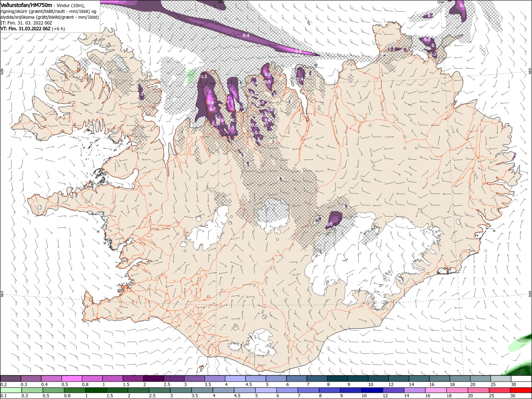Pick dark teal upper-legend swatch labeled 8
Screen dimensions: 532x399
click(337, 379)
